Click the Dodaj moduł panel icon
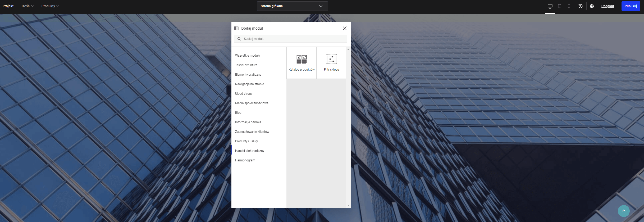This screenshot has height=222, width=644. click(236, 28)
